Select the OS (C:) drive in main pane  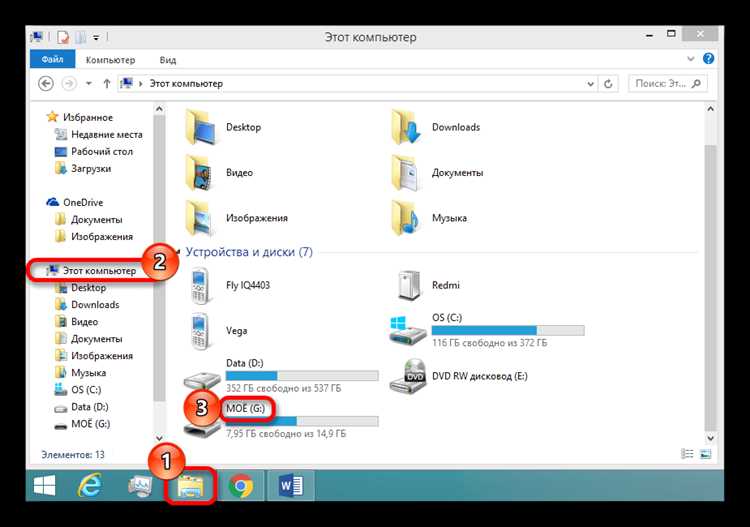(487, 330)
